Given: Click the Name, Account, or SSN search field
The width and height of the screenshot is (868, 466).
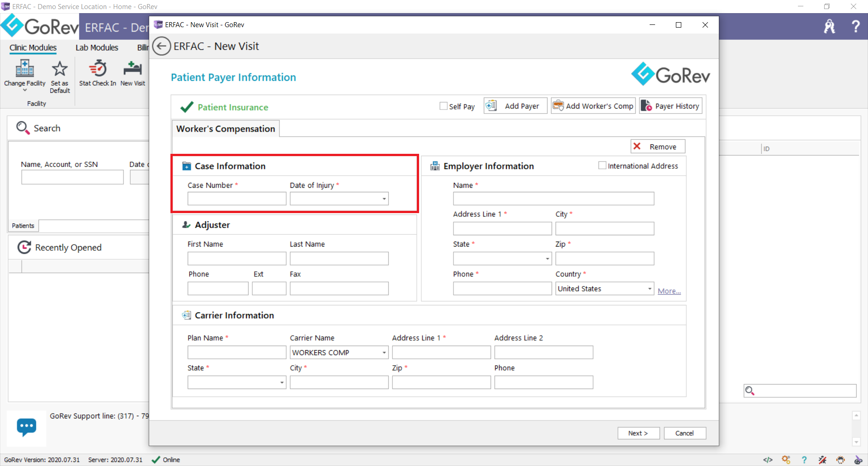Looking at the screenshot, I should coord(72,177).
